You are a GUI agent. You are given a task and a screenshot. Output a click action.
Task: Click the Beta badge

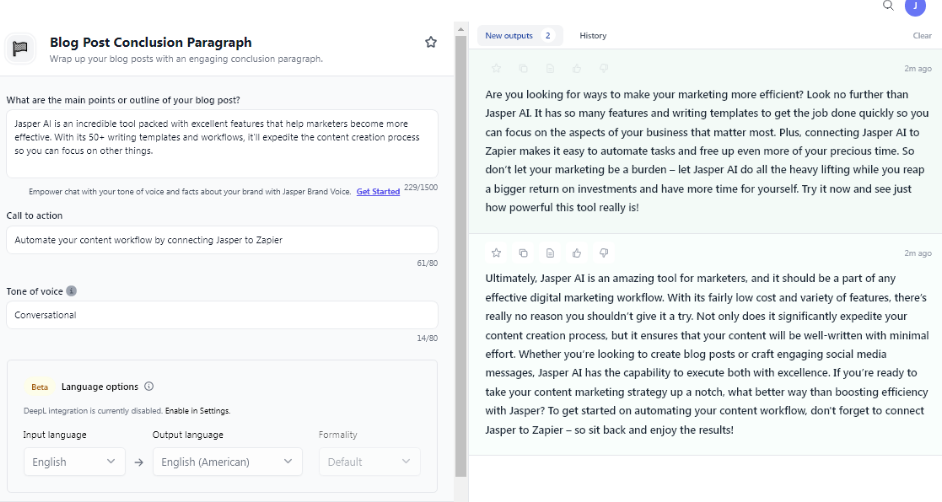40,387
